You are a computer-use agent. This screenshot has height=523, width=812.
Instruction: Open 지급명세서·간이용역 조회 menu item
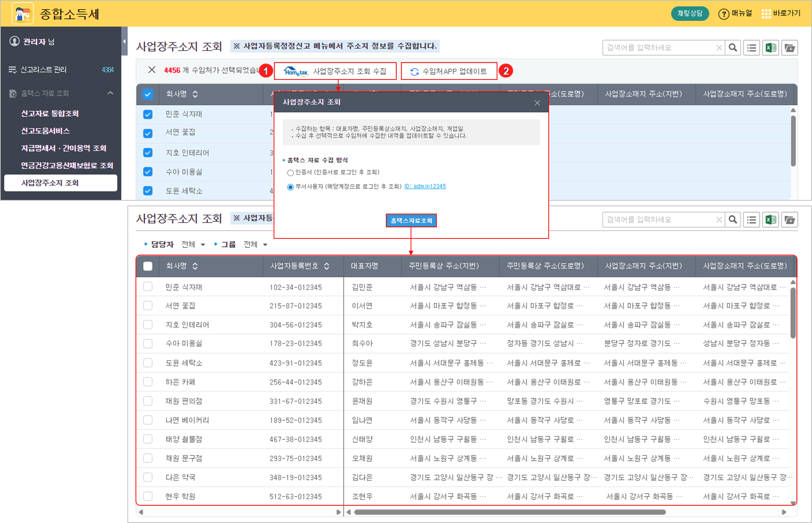tap(64, 148)
